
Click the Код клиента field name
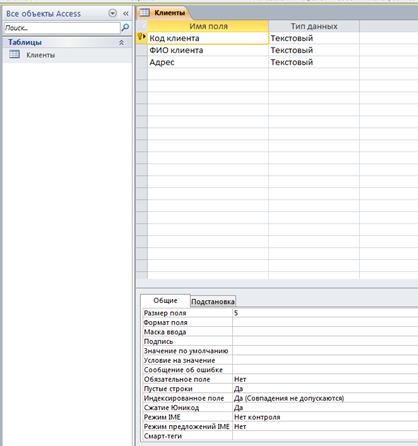tap(208, 38)
